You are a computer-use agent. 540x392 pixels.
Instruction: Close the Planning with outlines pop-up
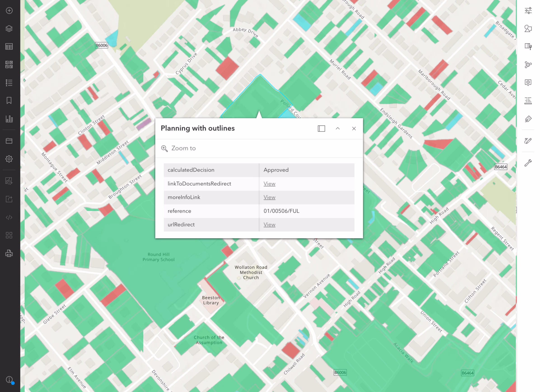point(354,128)
